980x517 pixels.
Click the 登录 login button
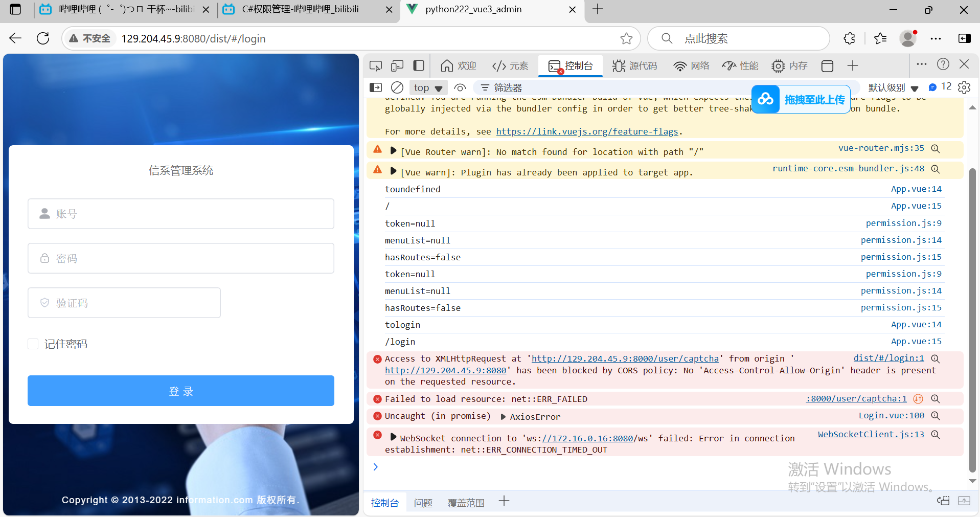tap(181, 391)
